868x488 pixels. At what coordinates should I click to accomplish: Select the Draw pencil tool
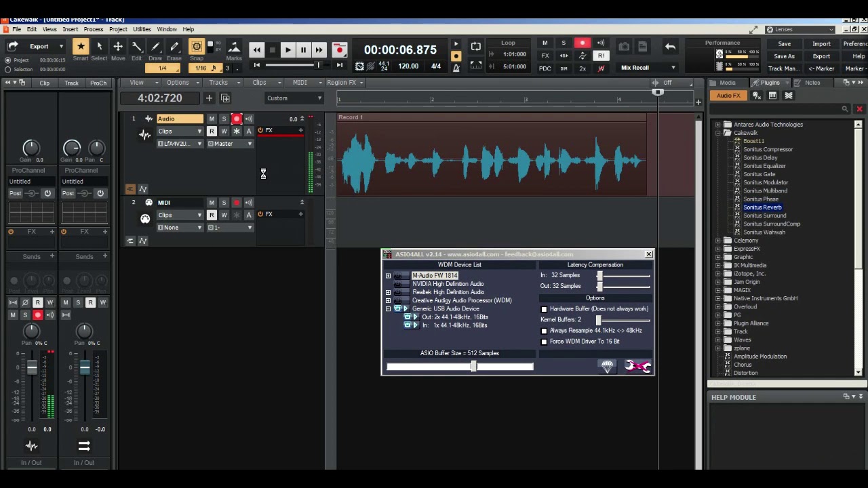click(x=155, y=46)
